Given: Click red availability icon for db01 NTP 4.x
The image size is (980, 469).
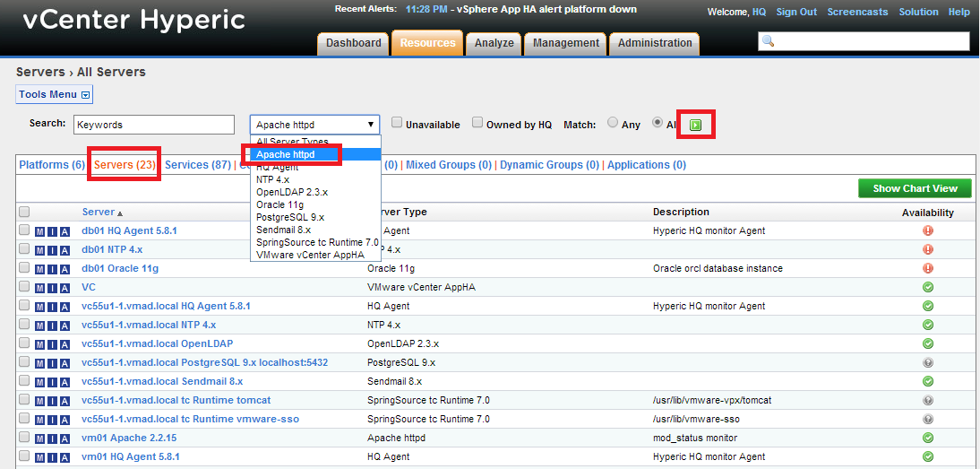Looking at the screenshot, I should coord(927,249).
